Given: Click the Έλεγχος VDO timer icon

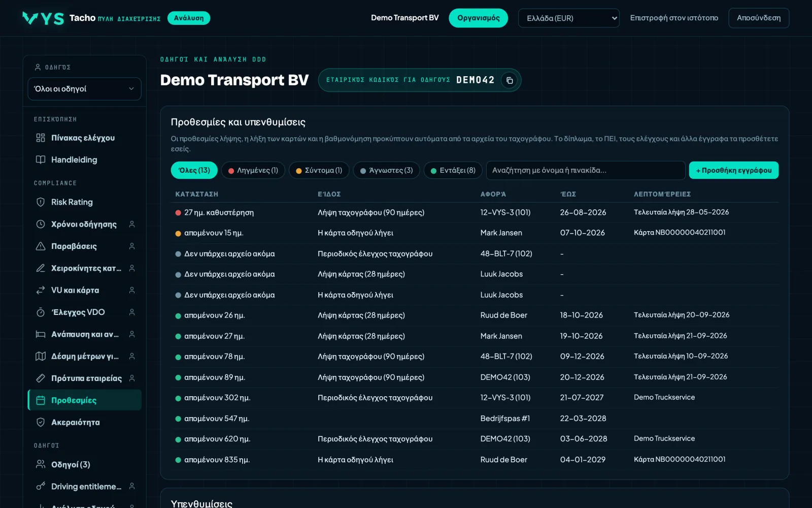Looking at the screenshot, I should point(41,312).
